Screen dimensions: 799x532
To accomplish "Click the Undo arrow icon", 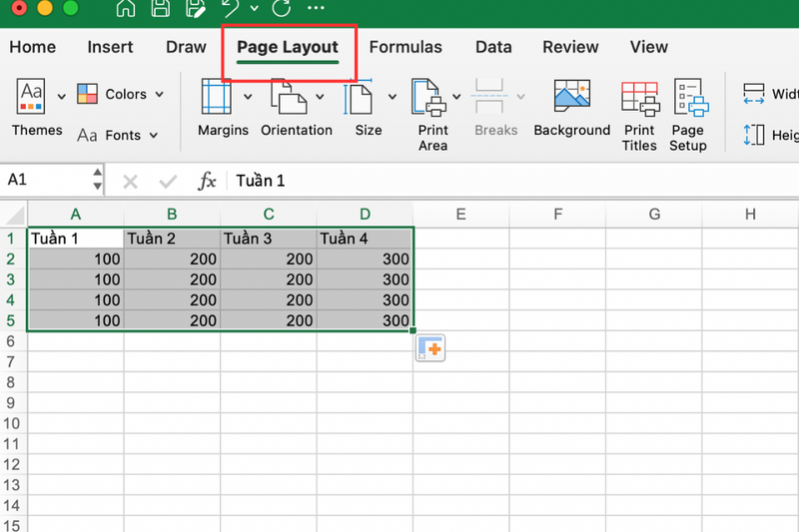I will (230, 8).
